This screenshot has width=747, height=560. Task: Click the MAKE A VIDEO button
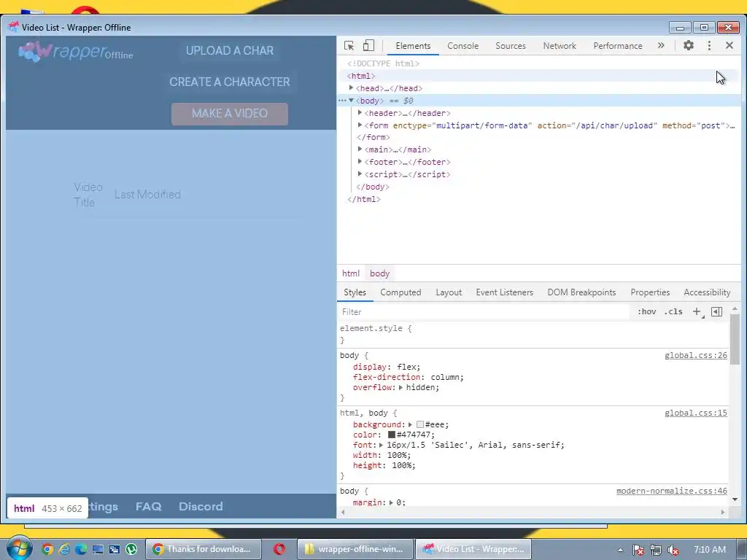click(x=230, y=114)
